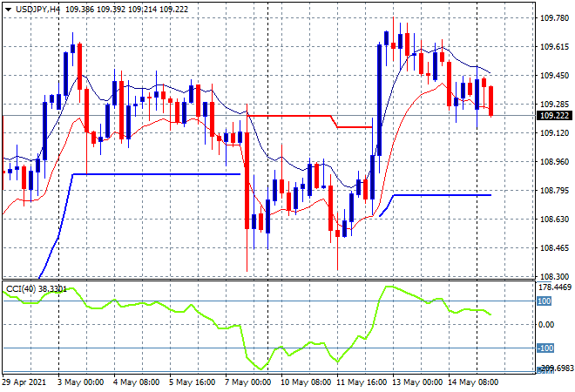Click the 108.630 price scale value

[x=555, y=220]
